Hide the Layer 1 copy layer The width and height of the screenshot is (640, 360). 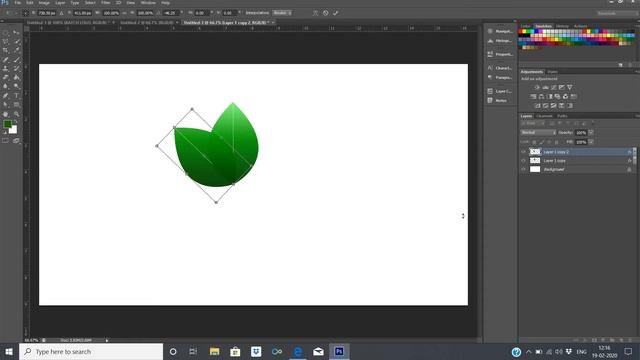click(524, 161)
